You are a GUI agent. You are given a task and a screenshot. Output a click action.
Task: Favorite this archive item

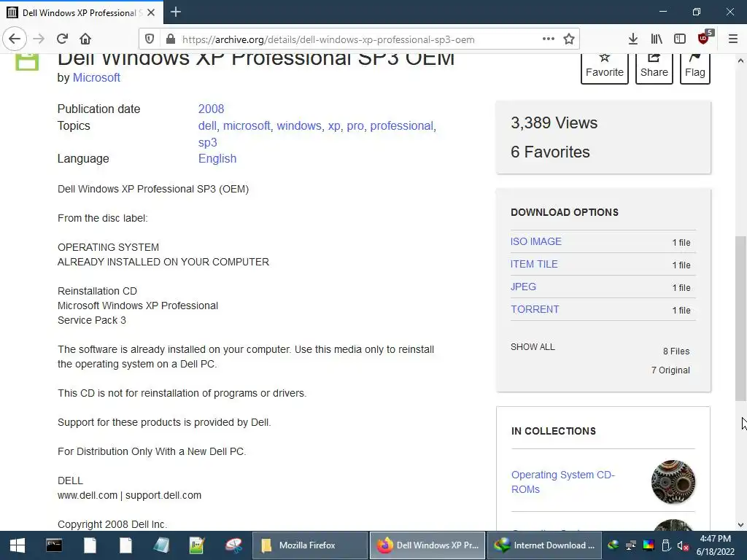(x=605, y=68)
